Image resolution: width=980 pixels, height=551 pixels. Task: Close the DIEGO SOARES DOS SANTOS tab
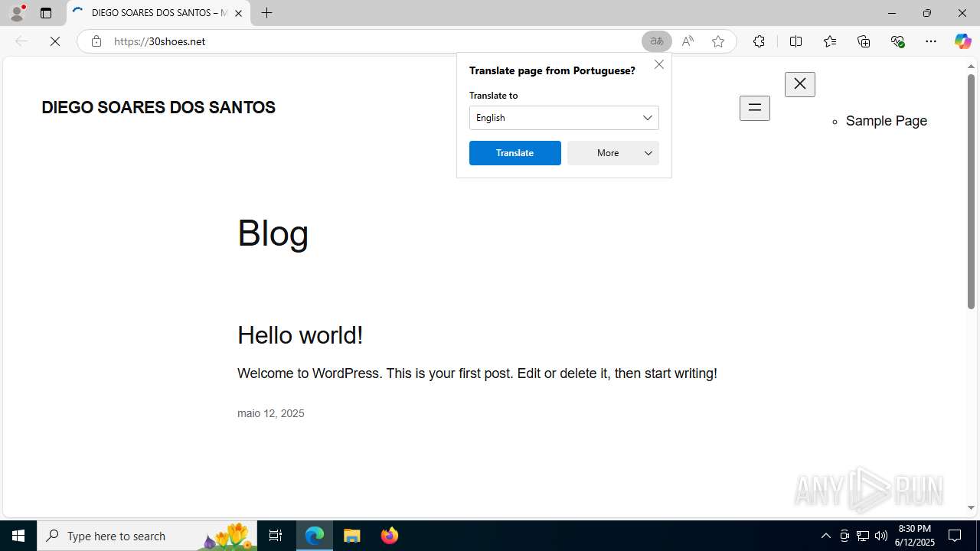238,13
